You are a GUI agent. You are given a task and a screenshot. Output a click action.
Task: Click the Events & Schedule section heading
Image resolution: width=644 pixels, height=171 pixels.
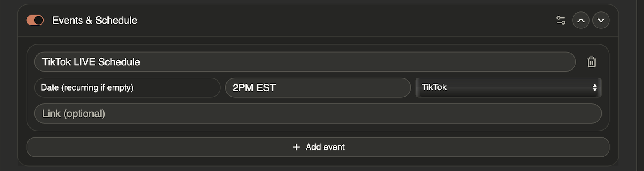(95, 20)
